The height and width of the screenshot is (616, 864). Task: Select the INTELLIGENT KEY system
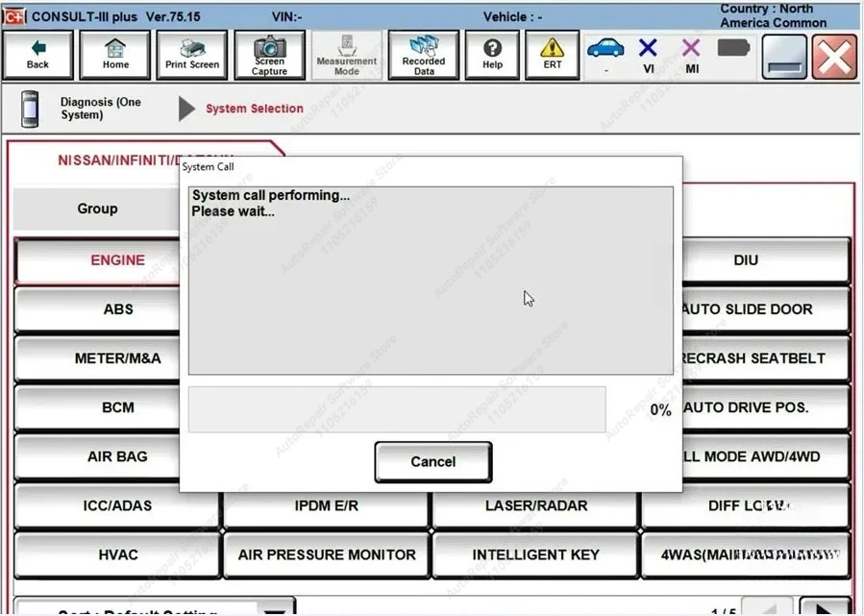(x=534, y=554)
